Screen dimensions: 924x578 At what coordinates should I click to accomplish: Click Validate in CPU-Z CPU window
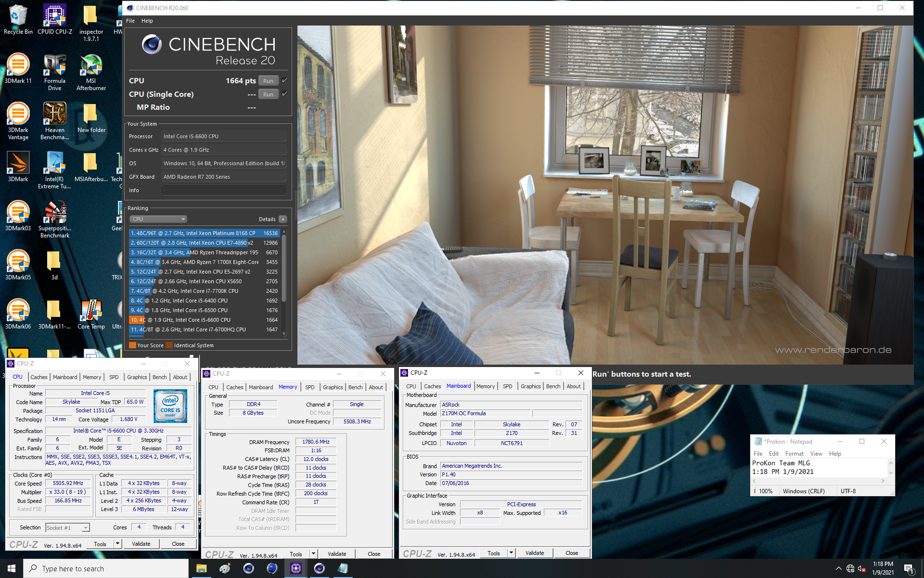click(141, 544)
